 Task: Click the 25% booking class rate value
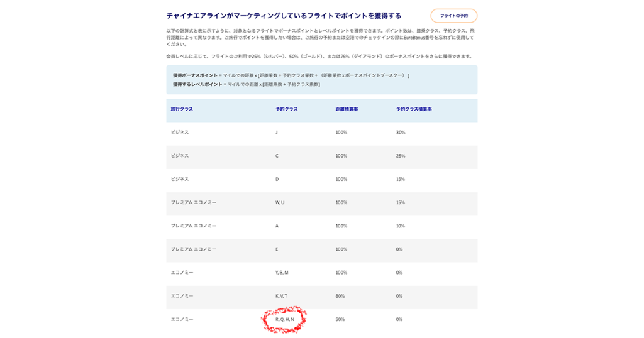coord(401,156)
